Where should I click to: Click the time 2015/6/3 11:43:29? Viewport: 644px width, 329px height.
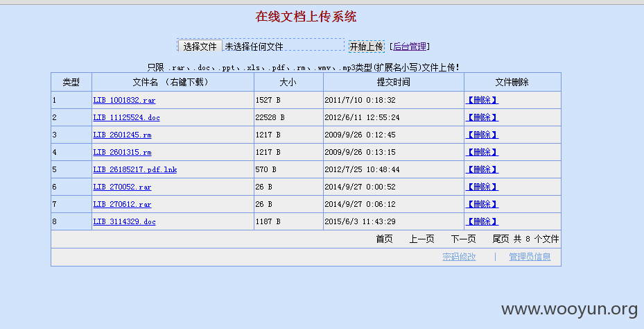click(360, 221)
